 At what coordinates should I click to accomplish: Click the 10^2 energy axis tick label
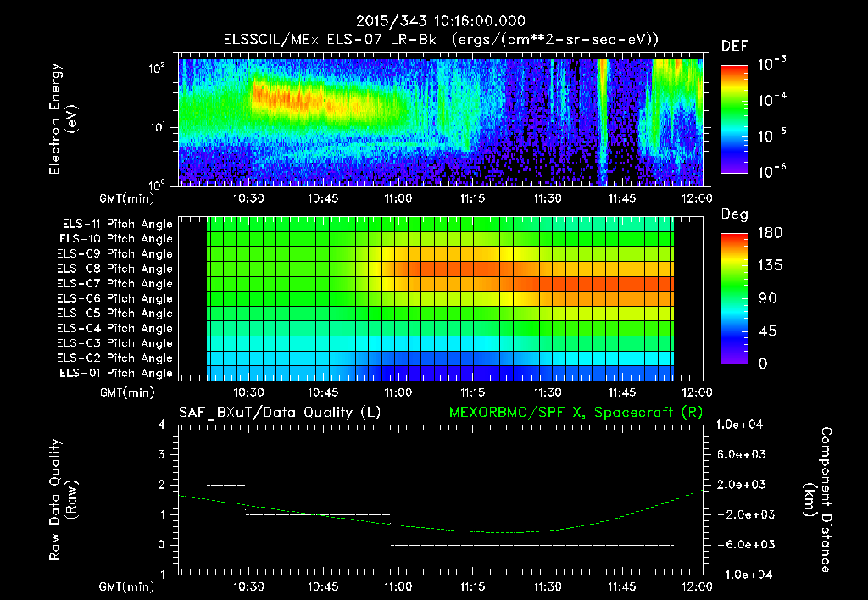coord(157,68)
